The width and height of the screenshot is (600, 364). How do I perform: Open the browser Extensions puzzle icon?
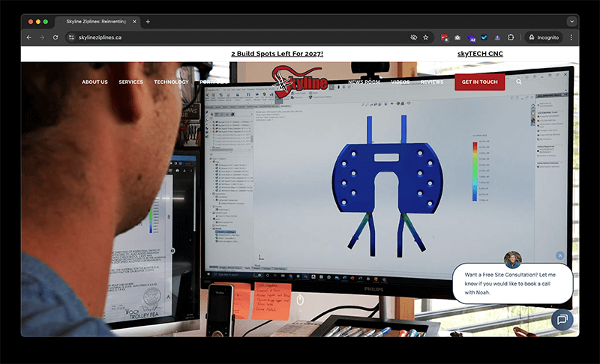[511, 37]
